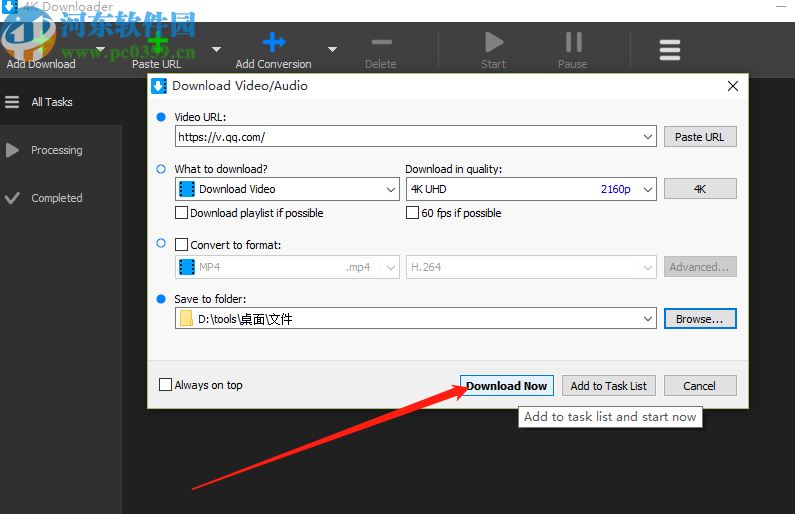795x514 pixels.
Task: Check the Convert to format checkbox
Action: [x=181, y=244]
